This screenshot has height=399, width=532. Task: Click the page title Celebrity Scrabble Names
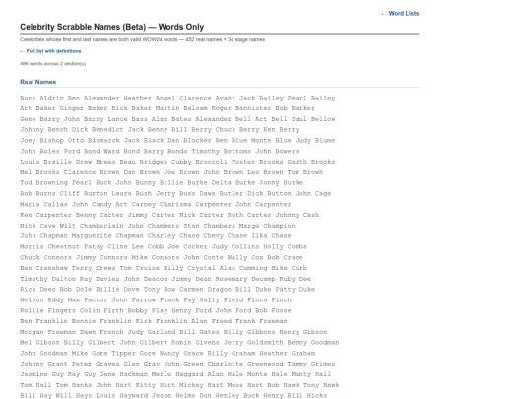coord(112,27)
